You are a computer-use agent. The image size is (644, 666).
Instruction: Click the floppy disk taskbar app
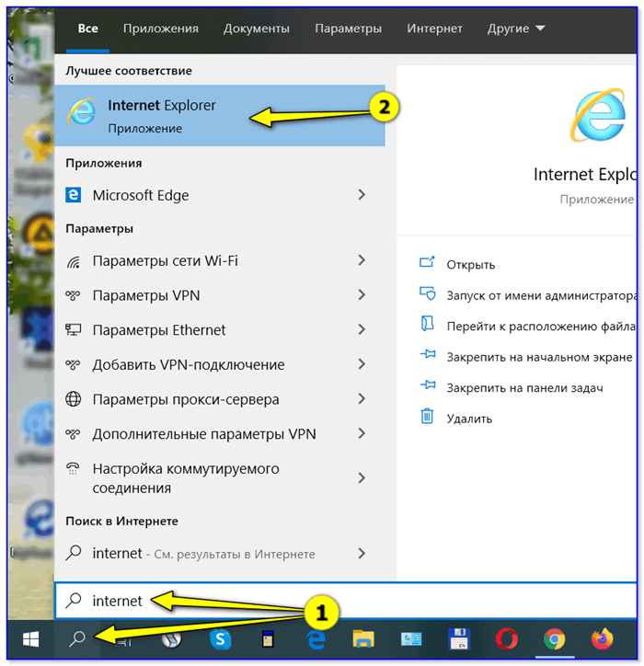pos(459,638)
